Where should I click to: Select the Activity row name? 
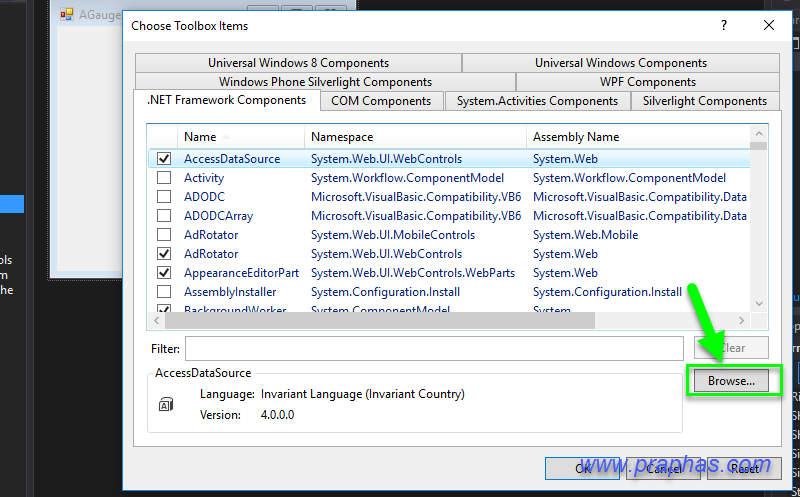click(x=204, y=178)
